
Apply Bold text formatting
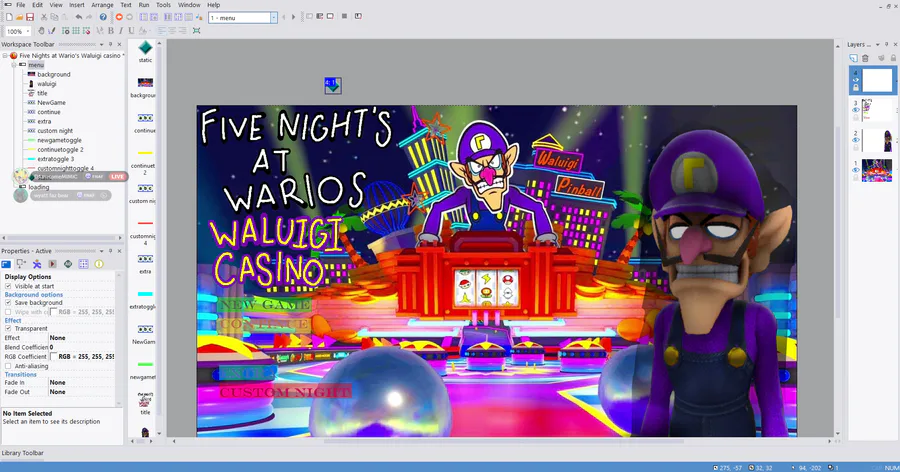(110, 30)
